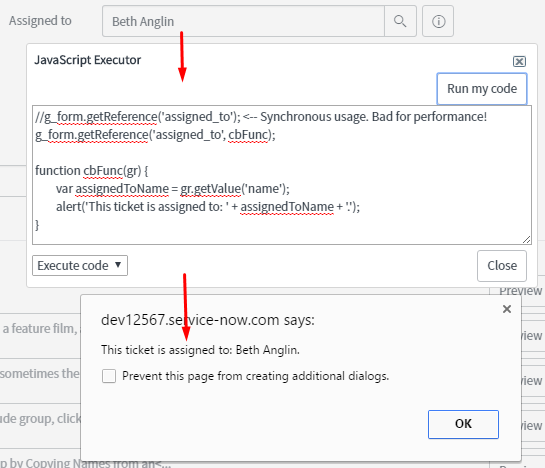545x468 pixels.
Task: Grab the code textarea resize handle
Action: [526, 240]
